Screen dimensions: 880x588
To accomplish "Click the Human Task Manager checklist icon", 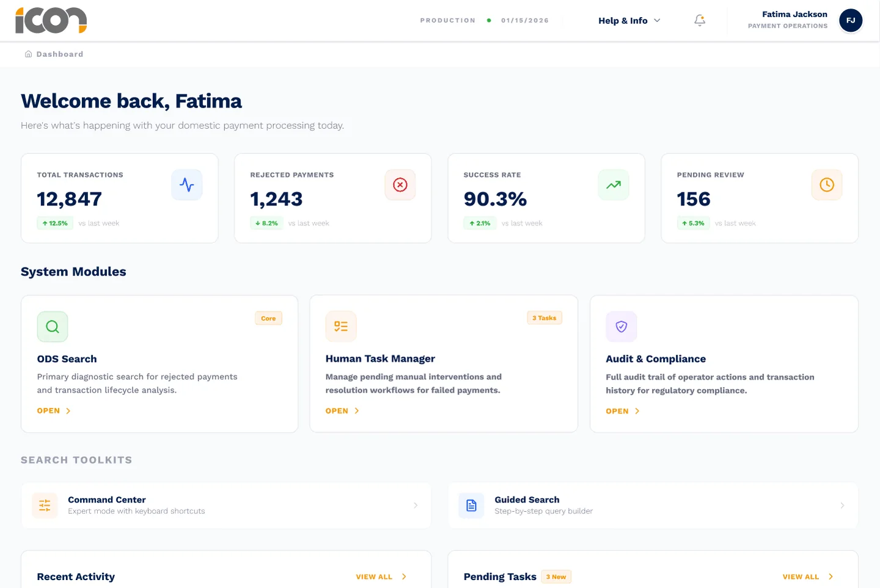I will pos(341,327).
